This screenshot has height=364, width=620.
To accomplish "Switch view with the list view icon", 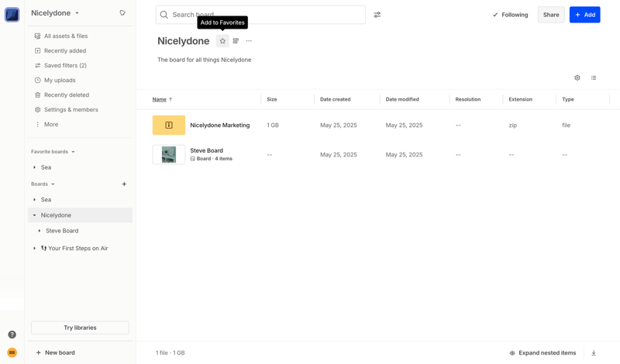I will pyautogui.click(x=594, y=78).
